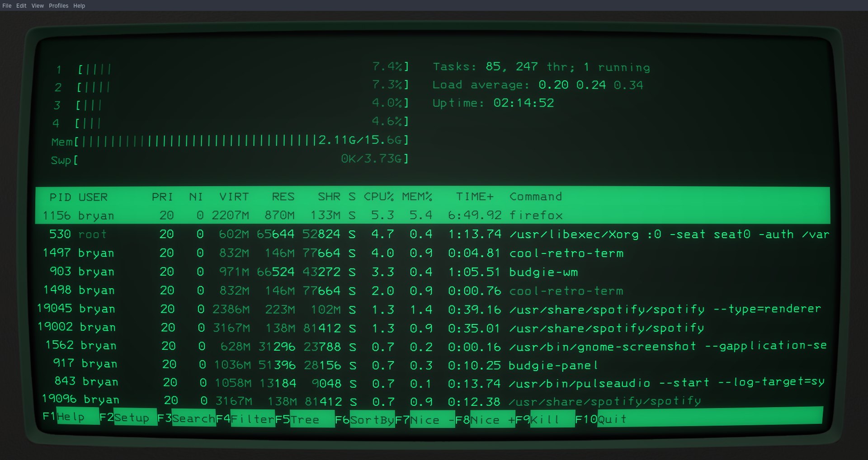Select the firefox process row
Screen dimensions: 868x460
(x=433, y=216)
